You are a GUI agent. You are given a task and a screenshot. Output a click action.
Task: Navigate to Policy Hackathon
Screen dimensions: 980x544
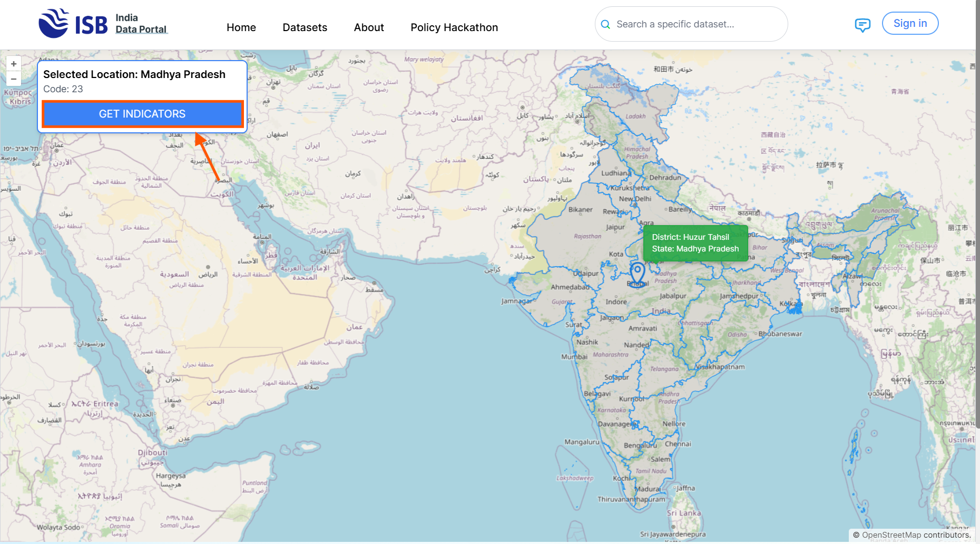[x=454, y=27]
